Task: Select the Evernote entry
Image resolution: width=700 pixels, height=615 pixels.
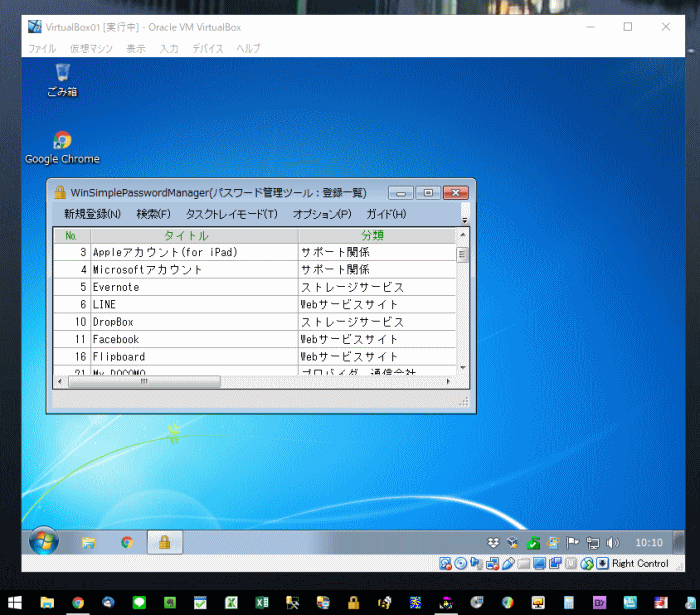Action: point(254,287)
